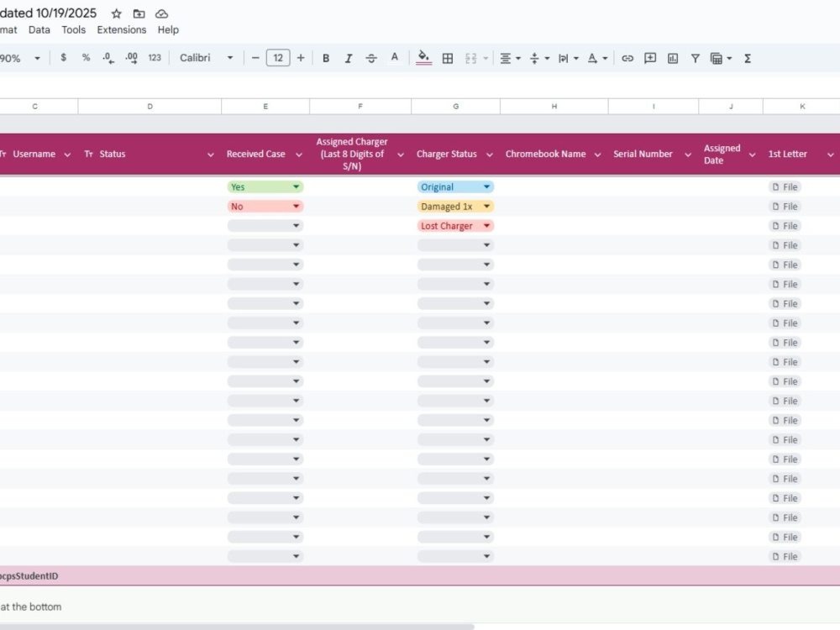This screenshot has height=630, width=840.
Task: Open the Chromebook Name column filter arrow
Action: tap(597, 155)
